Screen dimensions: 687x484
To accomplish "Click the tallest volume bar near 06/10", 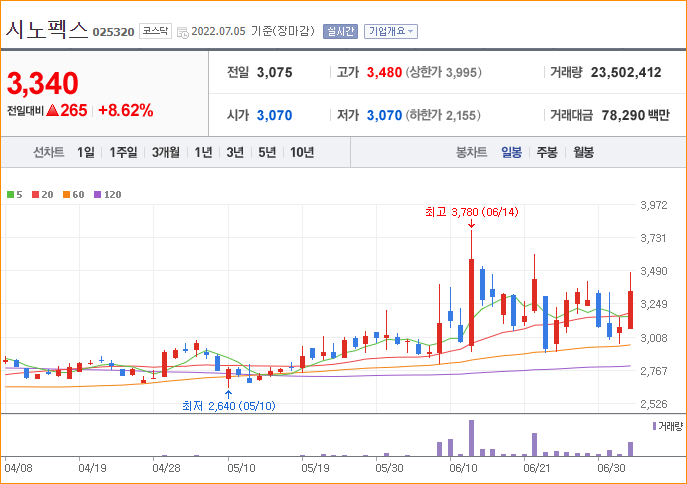I will [471, 438].
